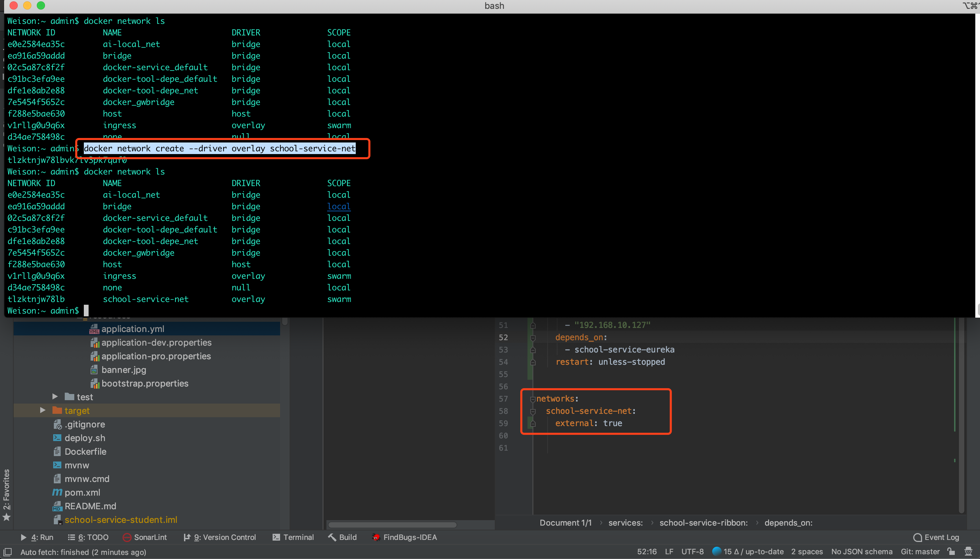
Task: Click the 15 Δ / up-to-date git status
Action: tap(754, 552)
